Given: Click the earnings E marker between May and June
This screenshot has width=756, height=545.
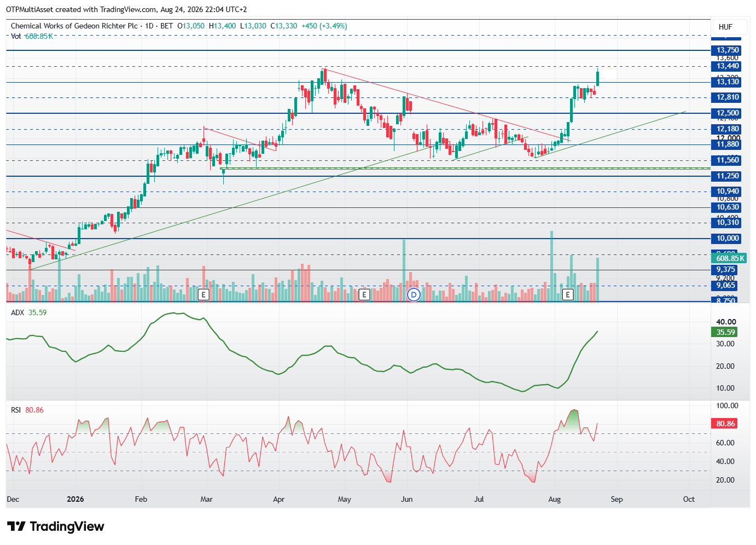Looking at the screenshot, I should [364, 295].
